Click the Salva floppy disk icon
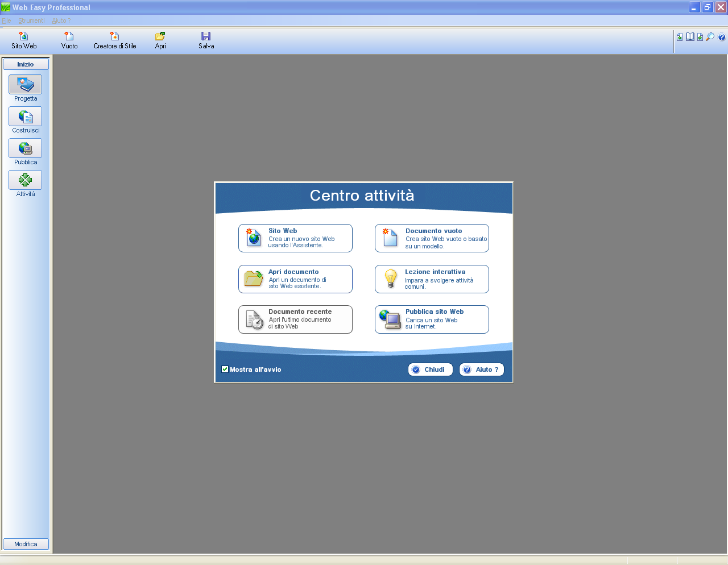Image resolution: width=728 pixels, height=565 pixels. tap(206, 40)
